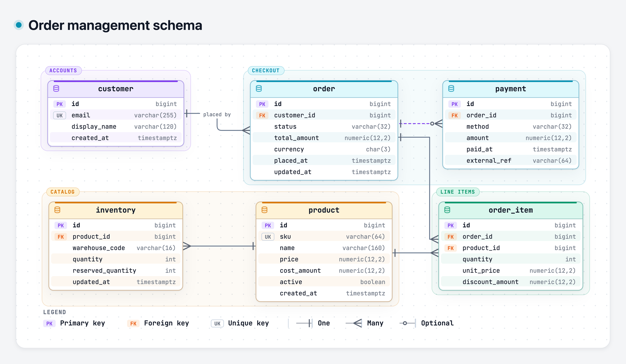
Task: Select the LINE ITEMS group label
Action: coord(458,192)
